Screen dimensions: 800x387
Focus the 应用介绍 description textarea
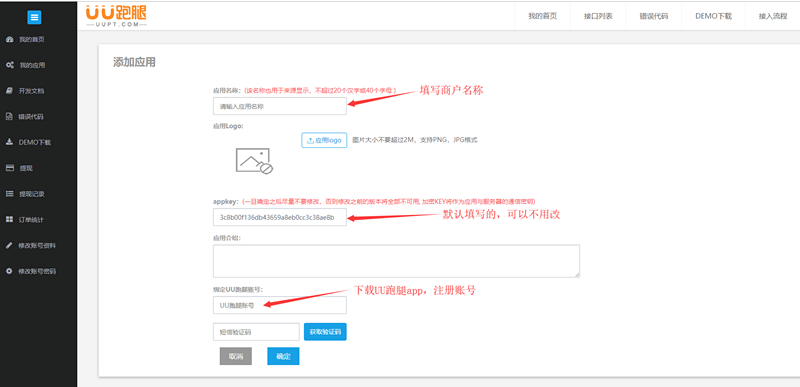(396, 261)
